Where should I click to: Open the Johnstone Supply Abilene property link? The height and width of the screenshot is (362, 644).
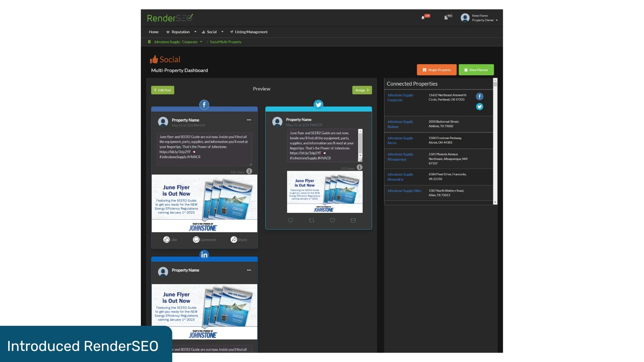[x=400, y=124]
